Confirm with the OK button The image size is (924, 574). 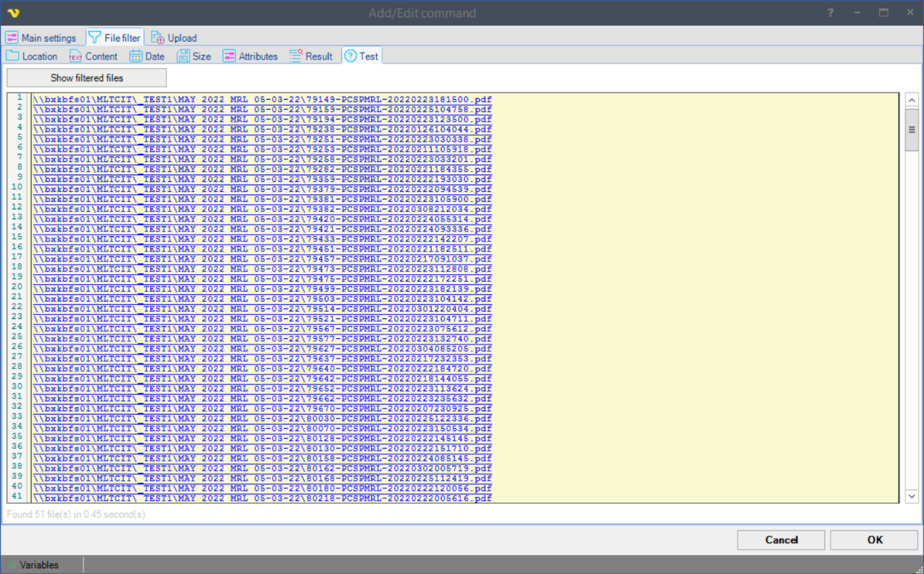[x=874, y=540]
